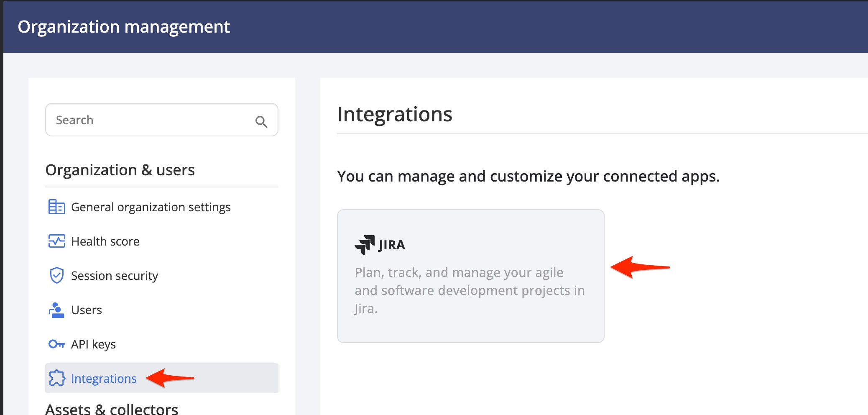Navigate to Health score section

point(105,241)
